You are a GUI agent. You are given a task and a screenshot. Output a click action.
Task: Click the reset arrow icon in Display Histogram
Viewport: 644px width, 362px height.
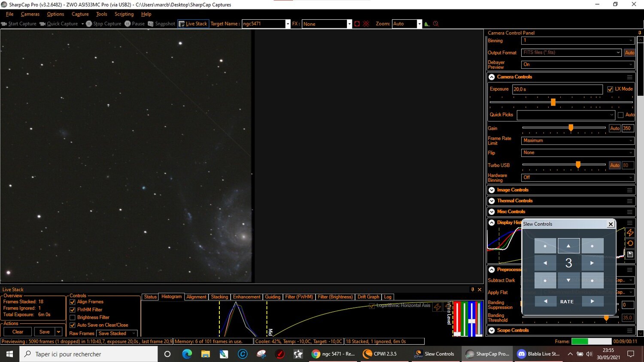tap(630, 243)
